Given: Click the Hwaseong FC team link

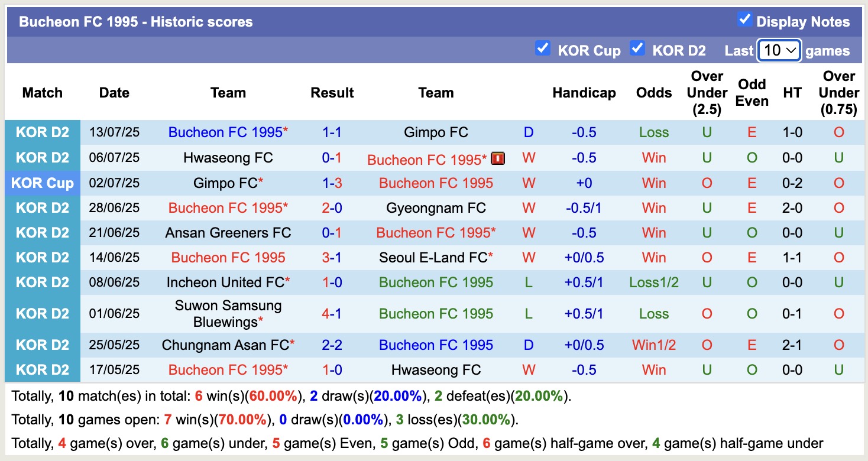Looking at the screenshot, I should coord(228,158).
